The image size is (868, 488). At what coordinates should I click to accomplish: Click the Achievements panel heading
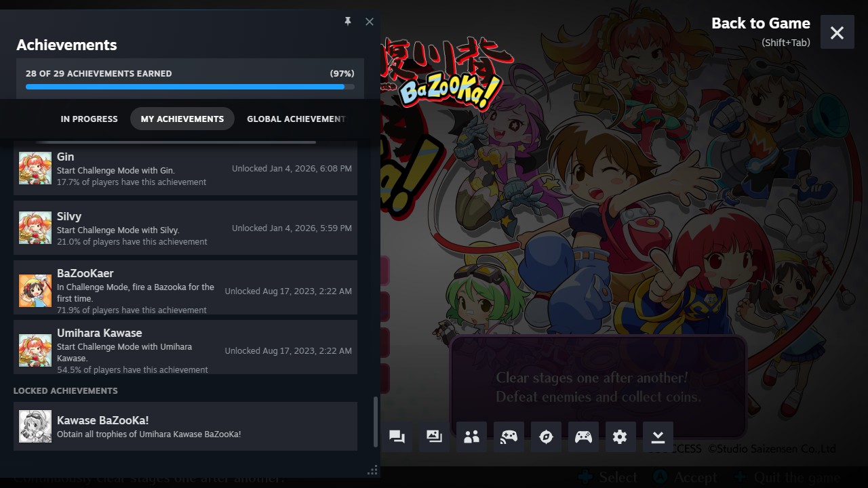click(66, 45)
